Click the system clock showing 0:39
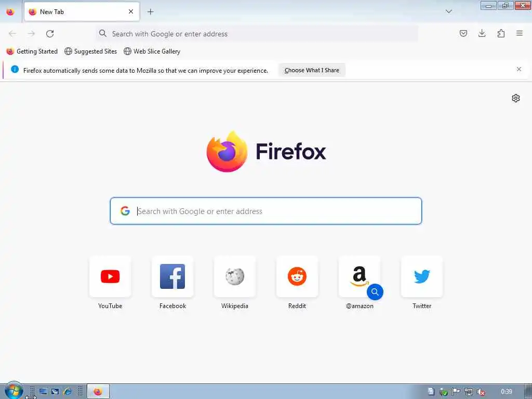532x399 pixels. (x=506, y=392)
